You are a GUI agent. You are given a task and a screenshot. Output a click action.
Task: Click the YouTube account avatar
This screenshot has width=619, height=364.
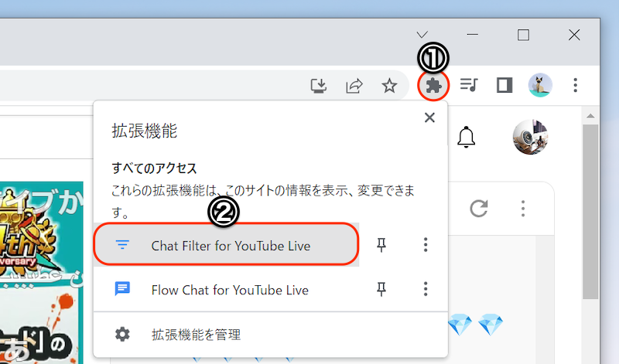tap(530, 137)
